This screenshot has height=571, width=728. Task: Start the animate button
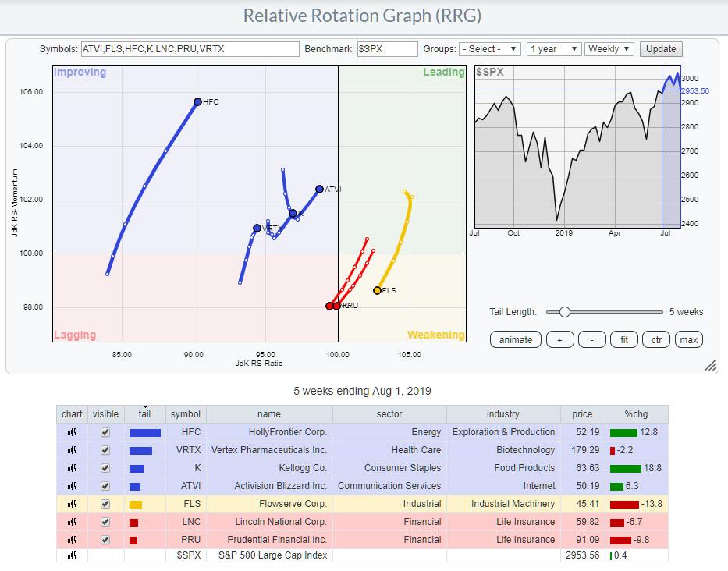point(516,339)
